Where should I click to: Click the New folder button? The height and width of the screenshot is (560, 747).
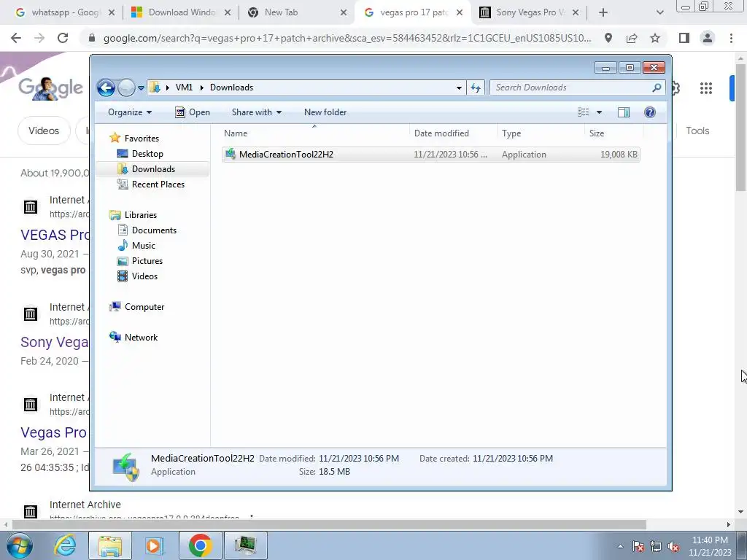[325, 112]
